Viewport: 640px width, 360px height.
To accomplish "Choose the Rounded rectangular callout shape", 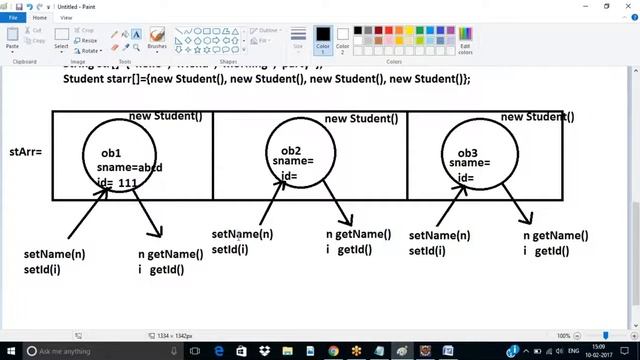I will tap(216, 50).
